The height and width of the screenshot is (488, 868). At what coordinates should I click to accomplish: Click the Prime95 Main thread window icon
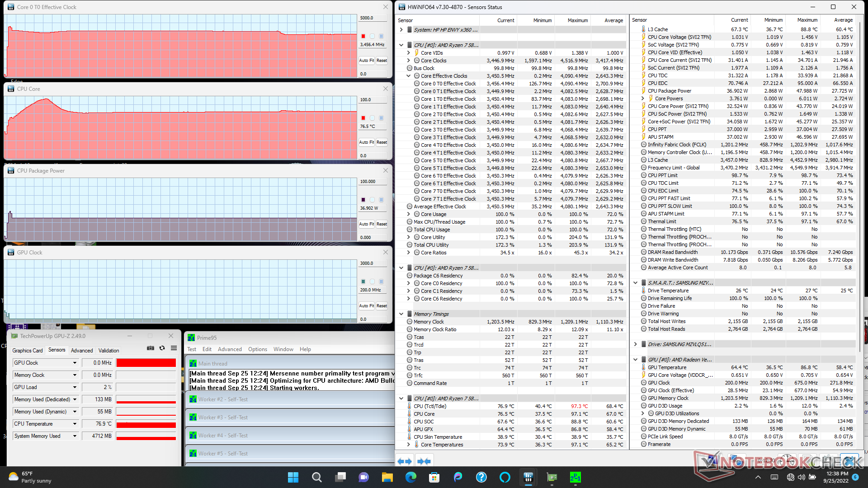point(193,364)
